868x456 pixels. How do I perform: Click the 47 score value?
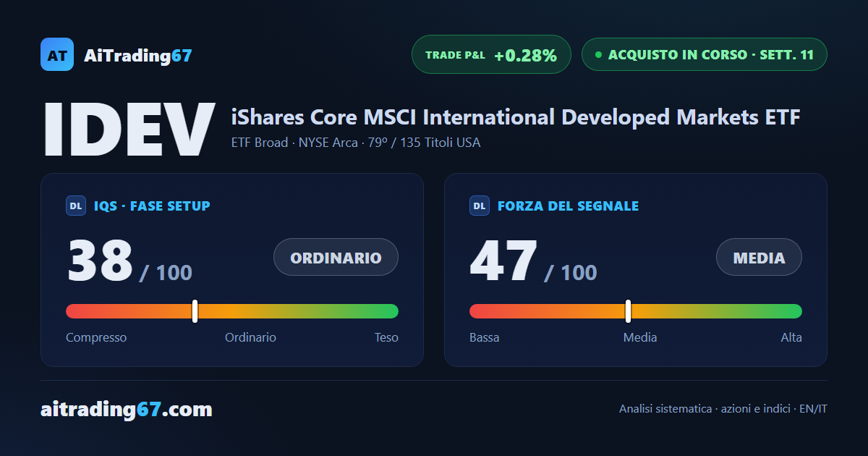(x=503, y=260)
